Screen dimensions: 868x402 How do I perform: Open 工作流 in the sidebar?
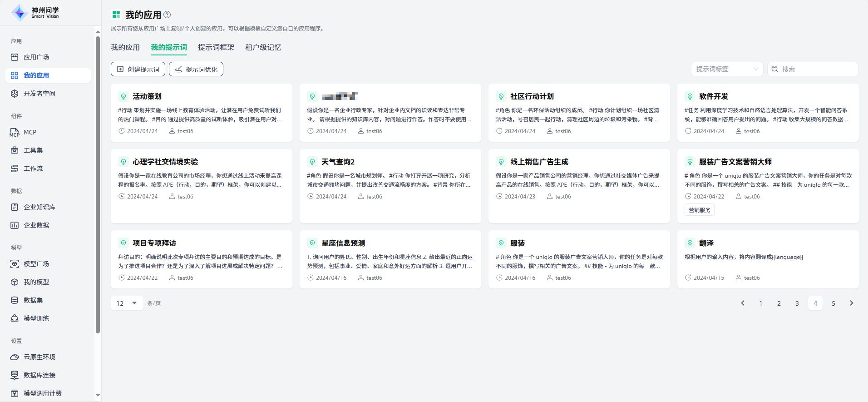tap(33, 169)
